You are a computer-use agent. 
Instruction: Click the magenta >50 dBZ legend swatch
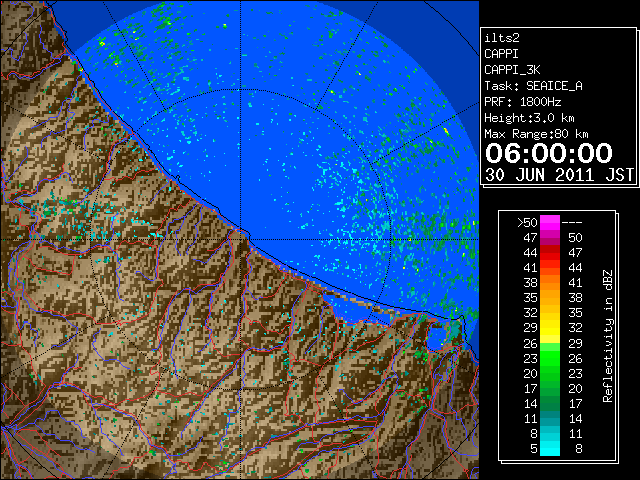click(x=550, y=222)
